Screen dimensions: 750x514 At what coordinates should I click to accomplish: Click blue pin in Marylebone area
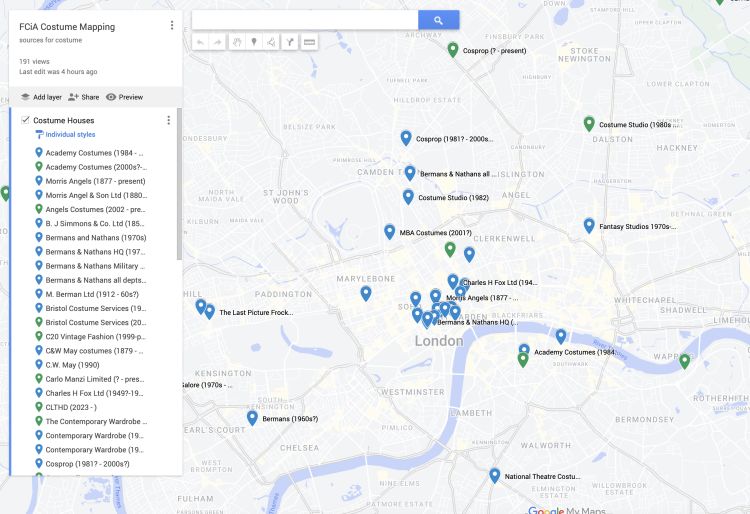(x=366, y=293)
